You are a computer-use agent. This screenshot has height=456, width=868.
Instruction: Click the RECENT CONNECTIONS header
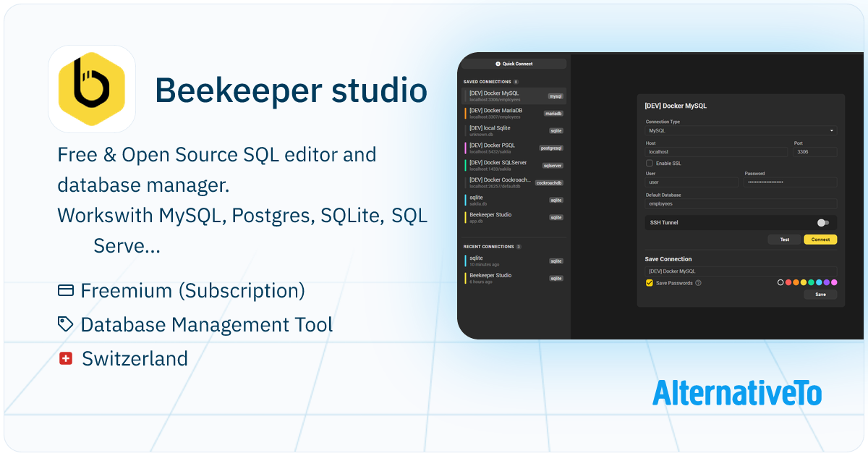(x=488, y=247)
